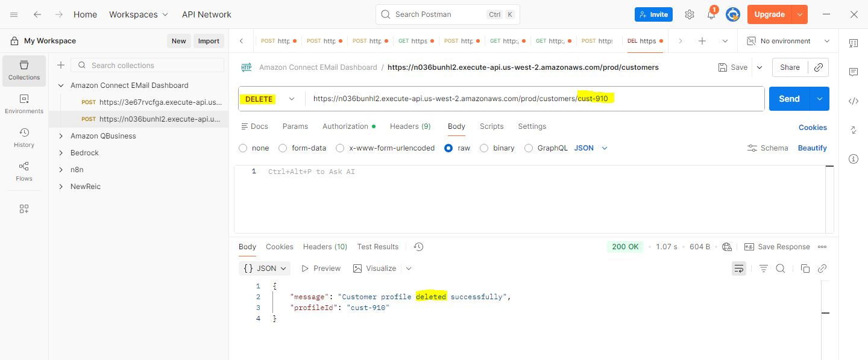Select the 'none' body type radio button
The width and height of the screenshot is (868, 360).
point(243,148)
